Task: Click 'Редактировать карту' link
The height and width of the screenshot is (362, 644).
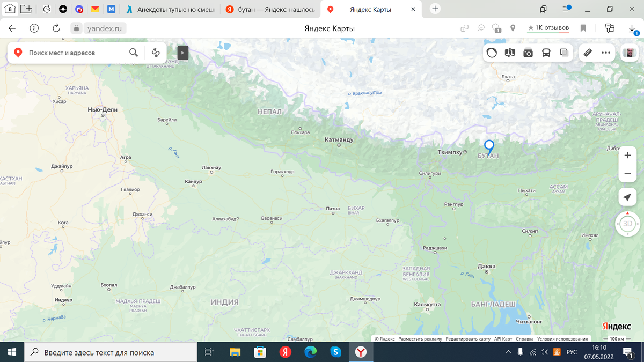Action: coord(468,339)
